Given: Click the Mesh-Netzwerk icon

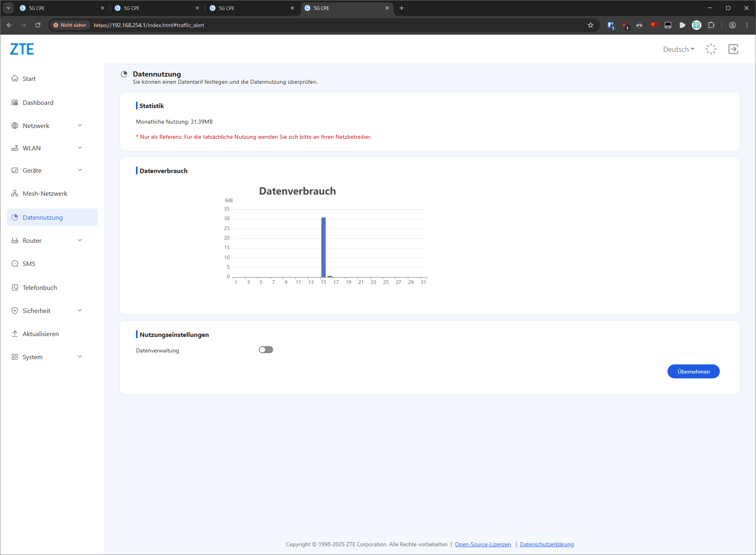Looking at the screenshot, I should [15, 193].
